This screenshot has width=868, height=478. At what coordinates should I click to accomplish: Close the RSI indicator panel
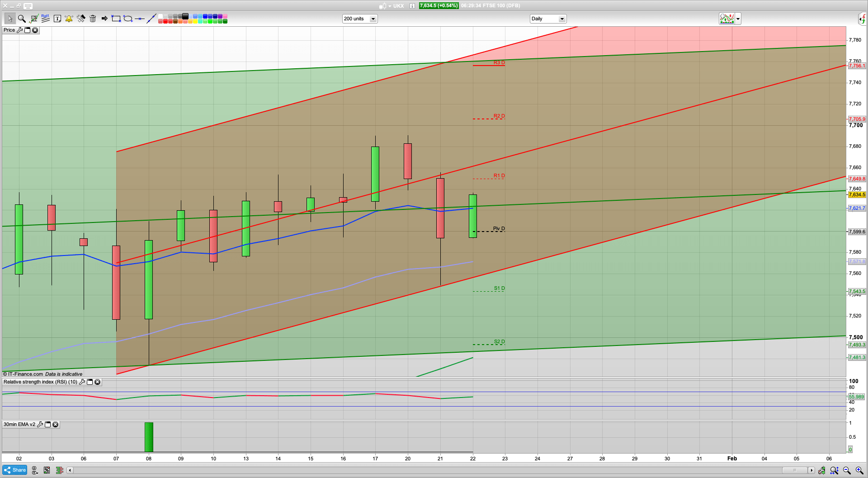(x=97, y=382)
